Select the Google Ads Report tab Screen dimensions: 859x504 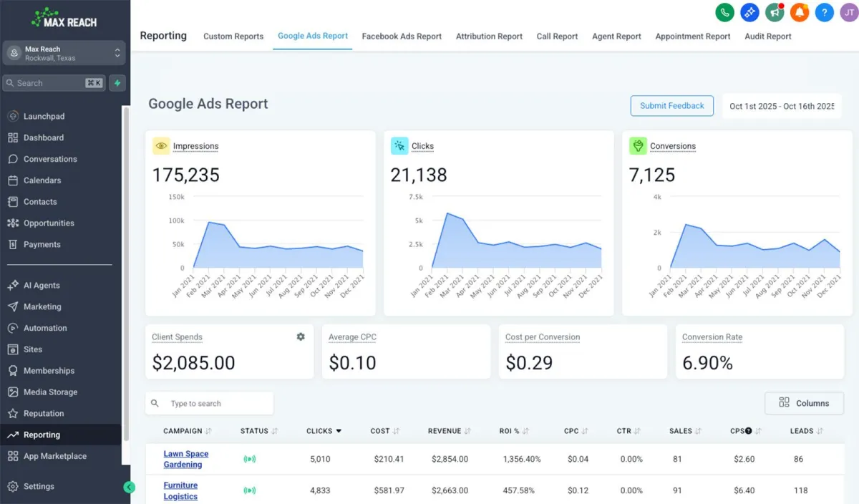tap(313, 36)
